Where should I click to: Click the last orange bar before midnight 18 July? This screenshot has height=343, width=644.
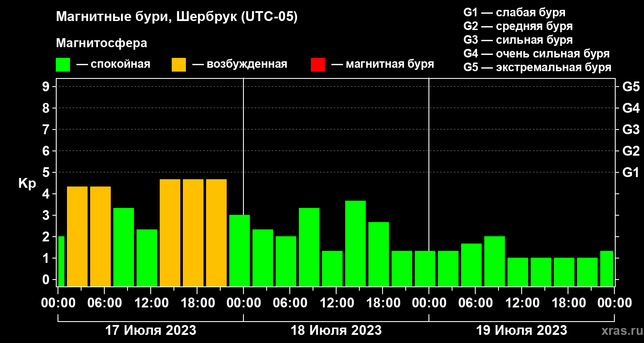click(x=216, y=233)
